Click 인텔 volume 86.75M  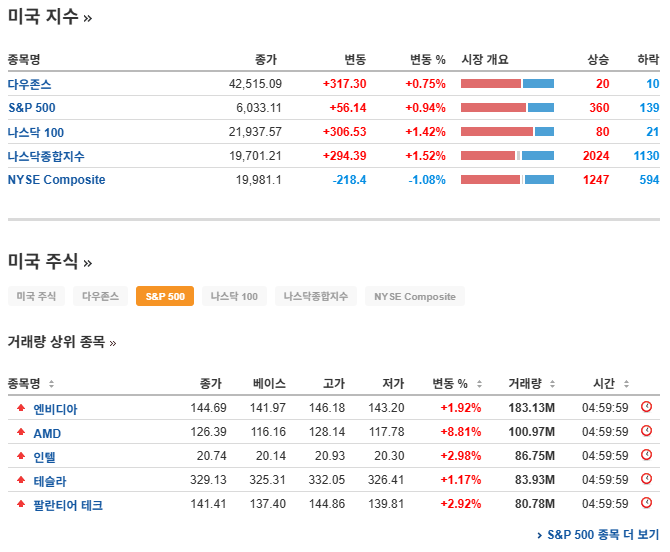[x=535, y=456]
